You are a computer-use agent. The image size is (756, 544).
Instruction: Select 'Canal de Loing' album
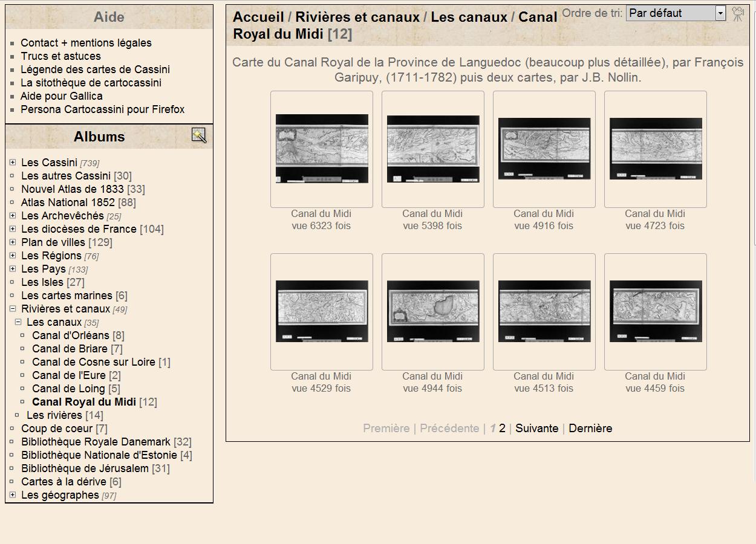(68, 389)
